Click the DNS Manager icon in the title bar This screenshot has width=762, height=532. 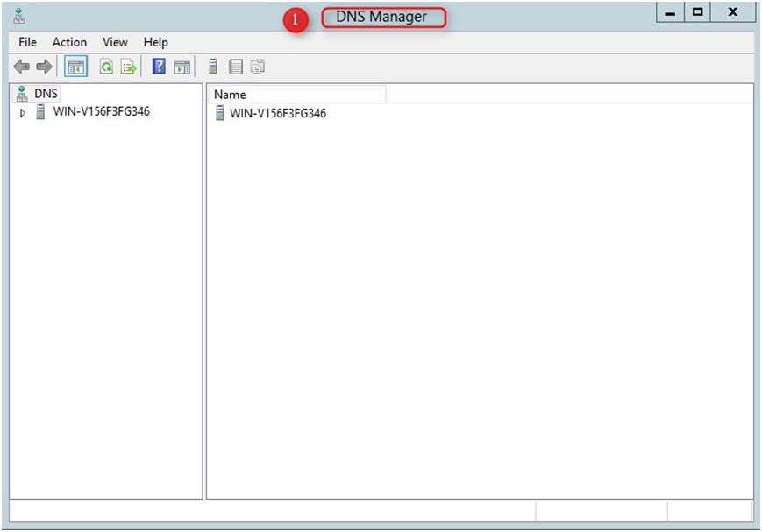[x=19, y=16]
